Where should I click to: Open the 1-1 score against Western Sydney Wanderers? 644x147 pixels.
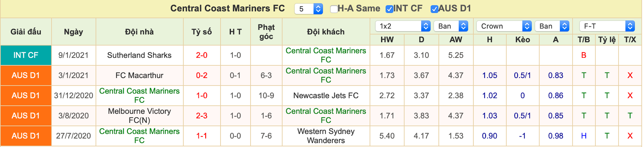[x=202, y=136]
